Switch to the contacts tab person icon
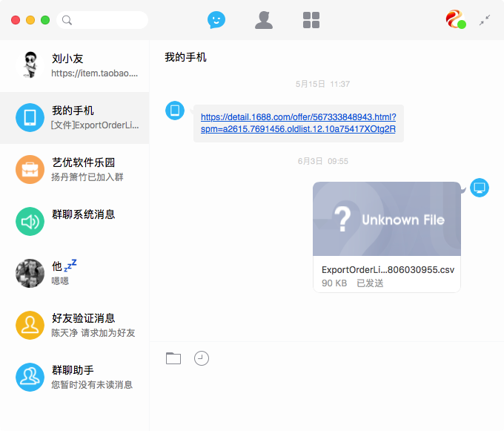 [x=264, y=20]
